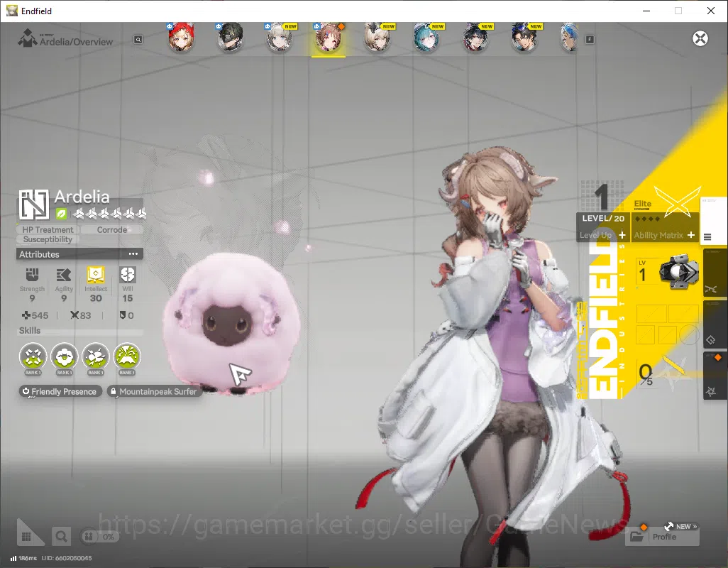
Task: Expand Attributes details with three-dot button
Action: point(133,254)
